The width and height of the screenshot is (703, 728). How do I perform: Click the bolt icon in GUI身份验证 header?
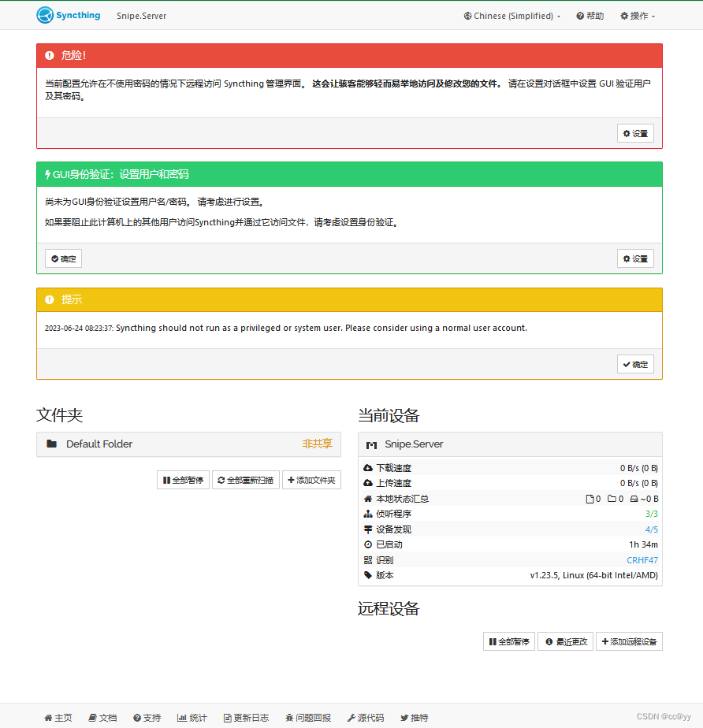tap(47, 175)
